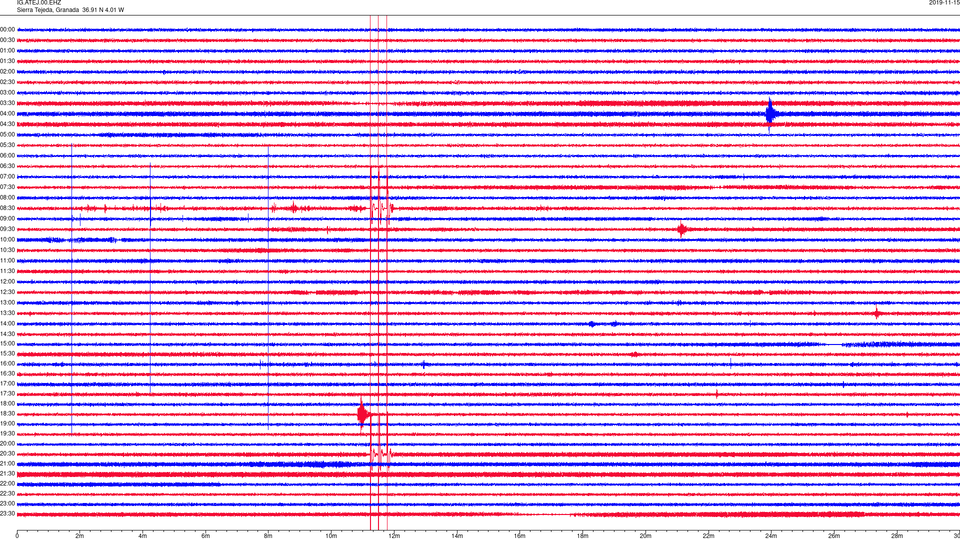
Task: Select the 20:30 trace time label
Action: (8, 454)
